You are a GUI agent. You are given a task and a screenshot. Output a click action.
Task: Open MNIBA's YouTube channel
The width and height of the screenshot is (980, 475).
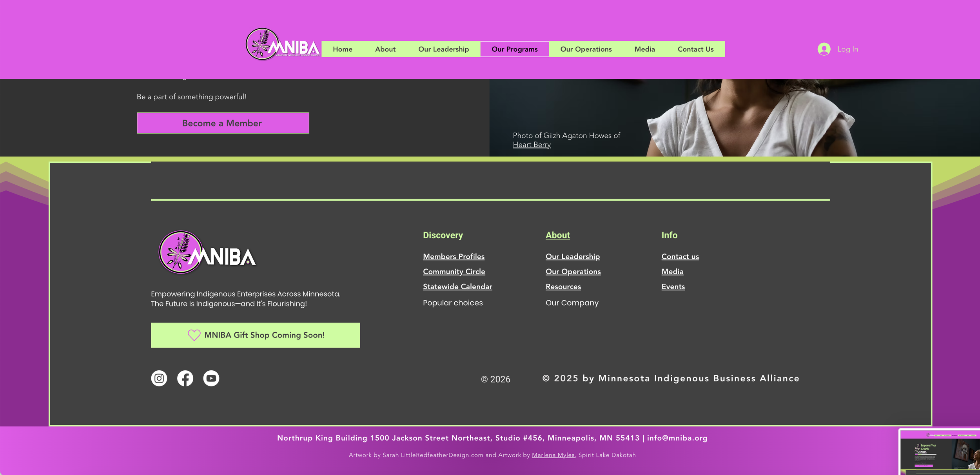point(211,378)
